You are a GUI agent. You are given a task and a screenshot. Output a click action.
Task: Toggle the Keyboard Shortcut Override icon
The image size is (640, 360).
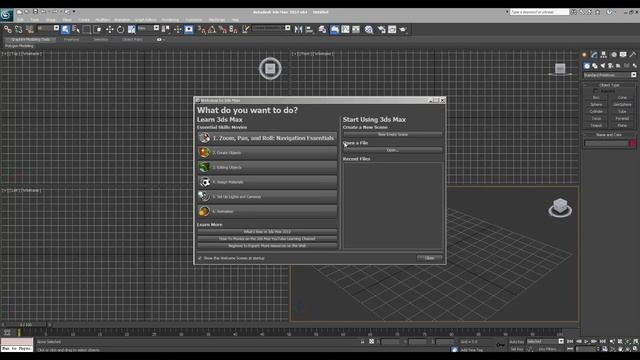click(189, 29)
